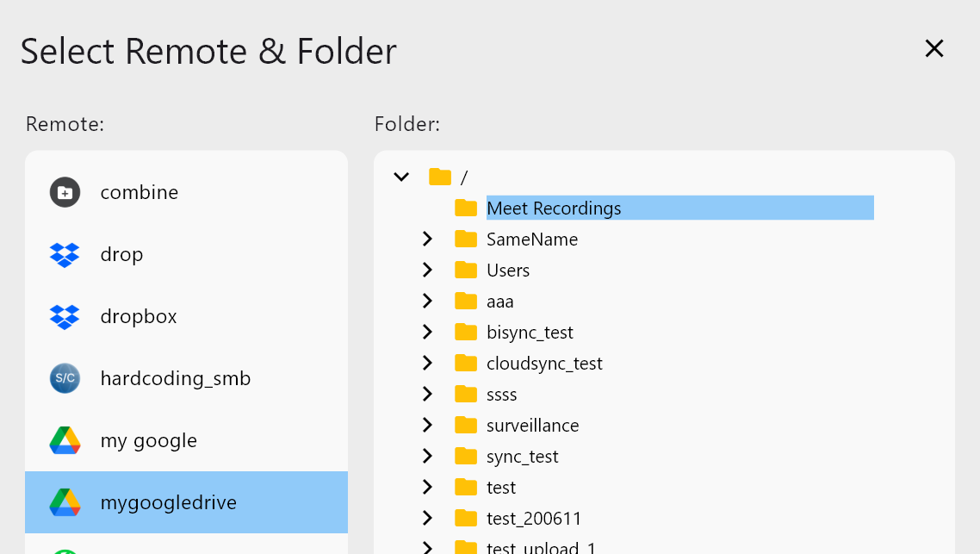Select the Dropbox icon next to drop
The width and height of the screenshot is (980, 554).
(65, 254)
